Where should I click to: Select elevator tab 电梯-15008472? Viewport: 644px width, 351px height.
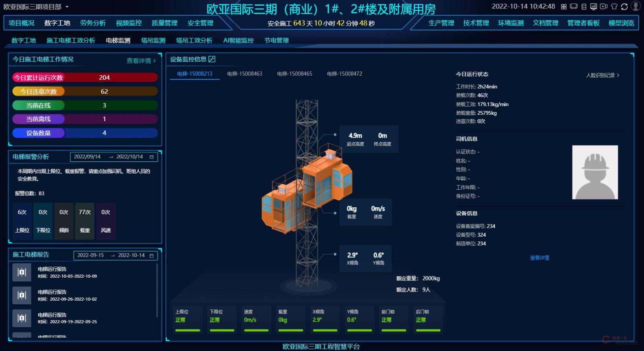345,74
